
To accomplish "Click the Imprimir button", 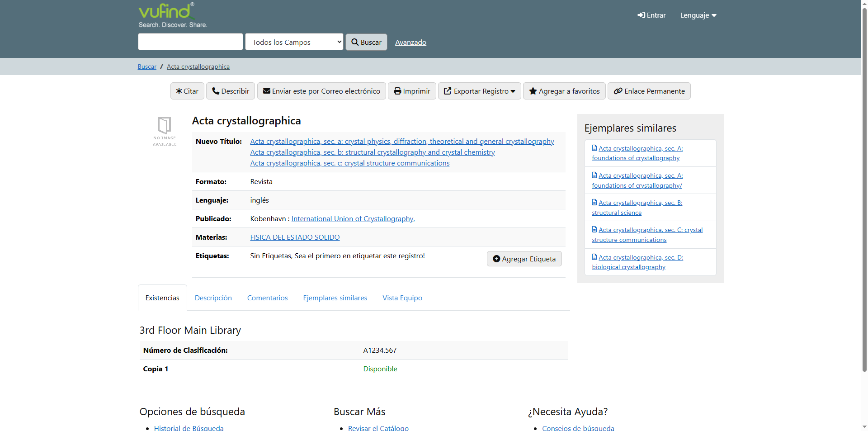I will (412, 91).
